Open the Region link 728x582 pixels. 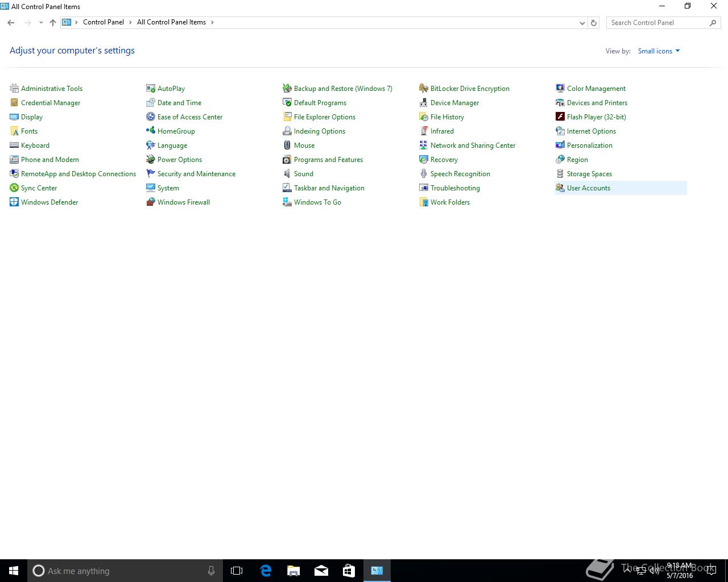click(577, 160)
